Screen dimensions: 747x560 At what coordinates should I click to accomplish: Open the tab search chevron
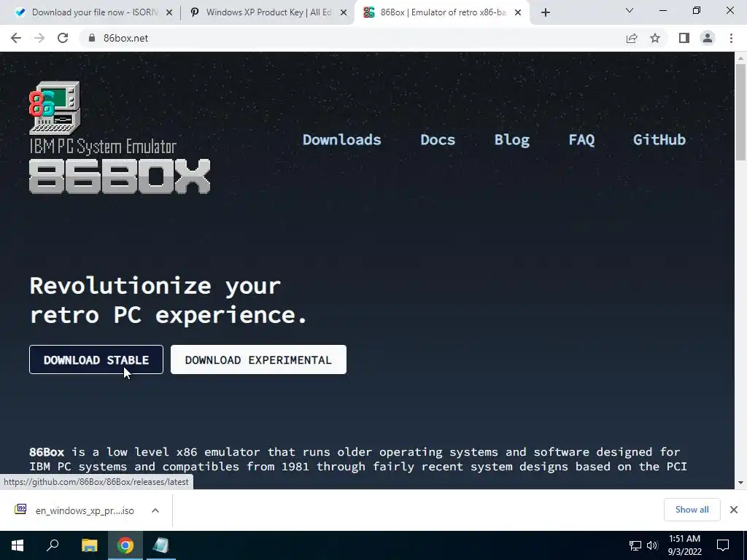coord(630,10)
